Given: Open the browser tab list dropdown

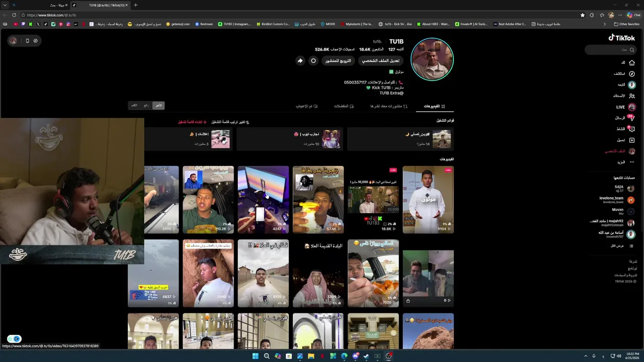Looking at the screenshot, I should pos(5,5).
